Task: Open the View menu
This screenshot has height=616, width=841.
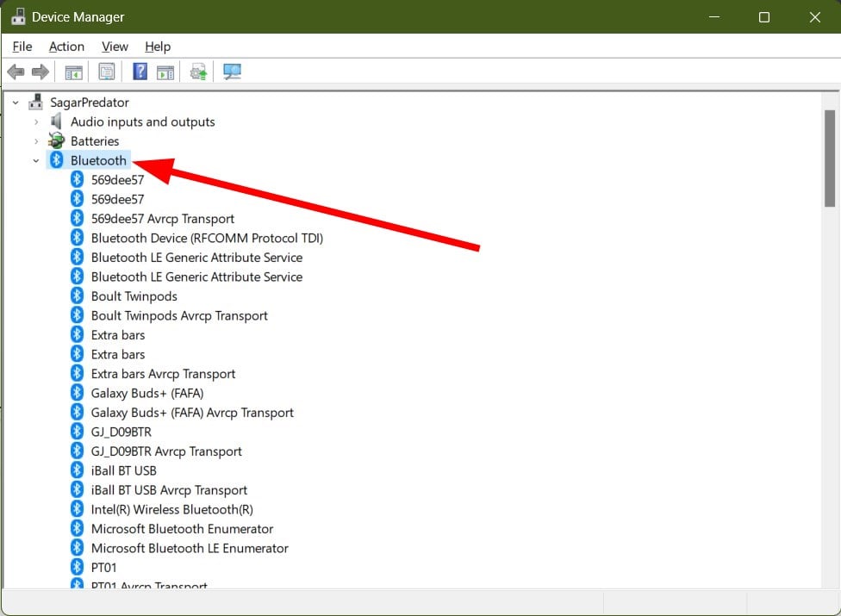Action: pyautogui.click(x=115, y=47)
